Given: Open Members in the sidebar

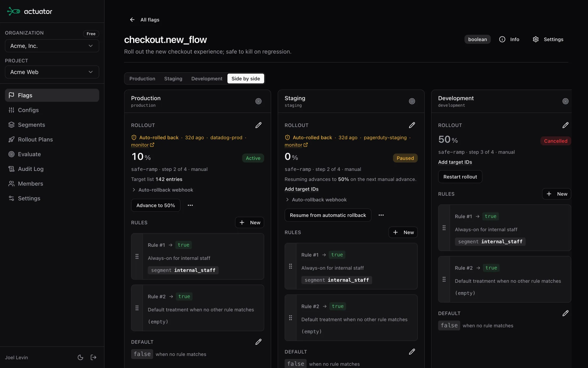Looking at the screenshot, I should [x=52, y=183].
